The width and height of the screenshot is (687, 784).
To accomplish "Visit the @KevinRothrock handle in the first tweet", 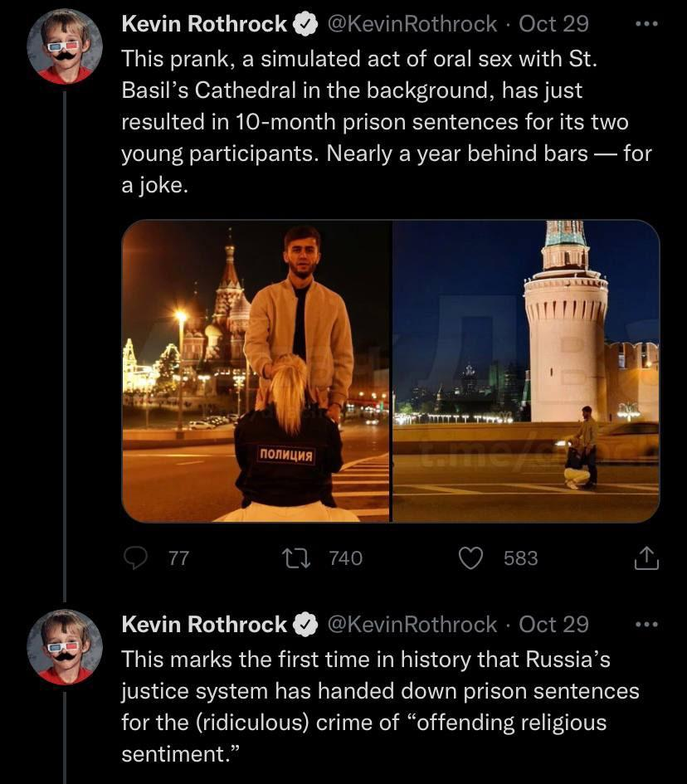I will tap(412, 25).
